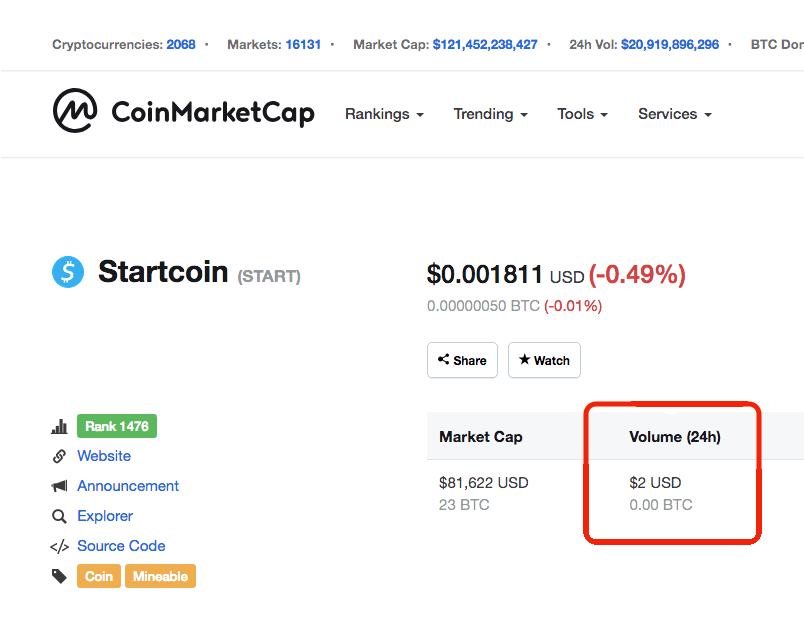Add Startcoin to watchlist with Watch button
This screenshot has width=804, height=639.
(544, 360)
